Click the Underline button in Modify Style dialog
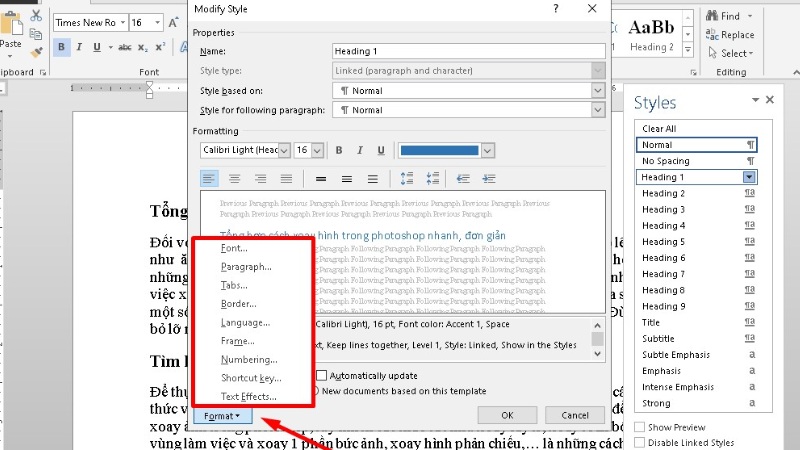Image resolution: width=800 pixels, height=450 pixels. 381,150
